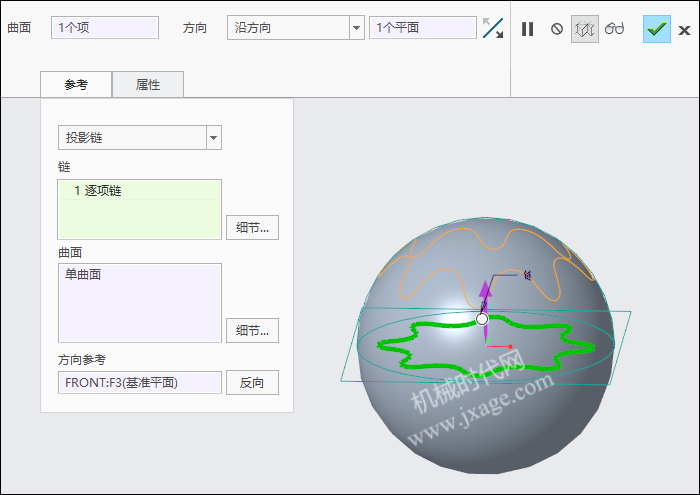Cancel the feature with the X icon
The image size is (700, 495).
coord(684,30)
